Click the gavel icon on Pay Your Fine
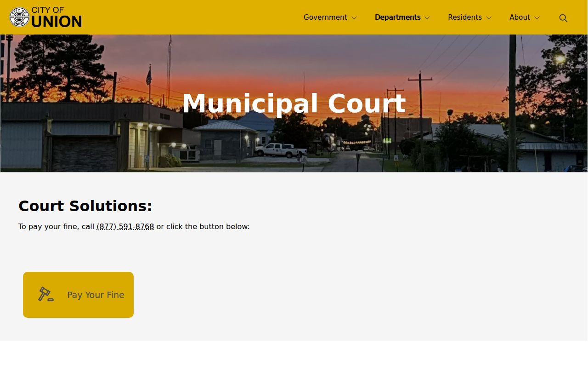 45,294
